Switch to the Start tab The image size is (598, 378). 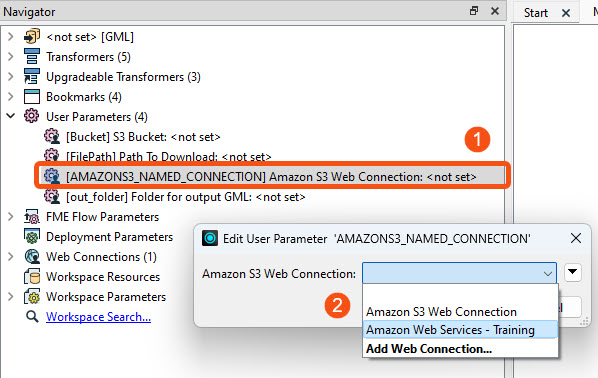(x=535, y=13)
